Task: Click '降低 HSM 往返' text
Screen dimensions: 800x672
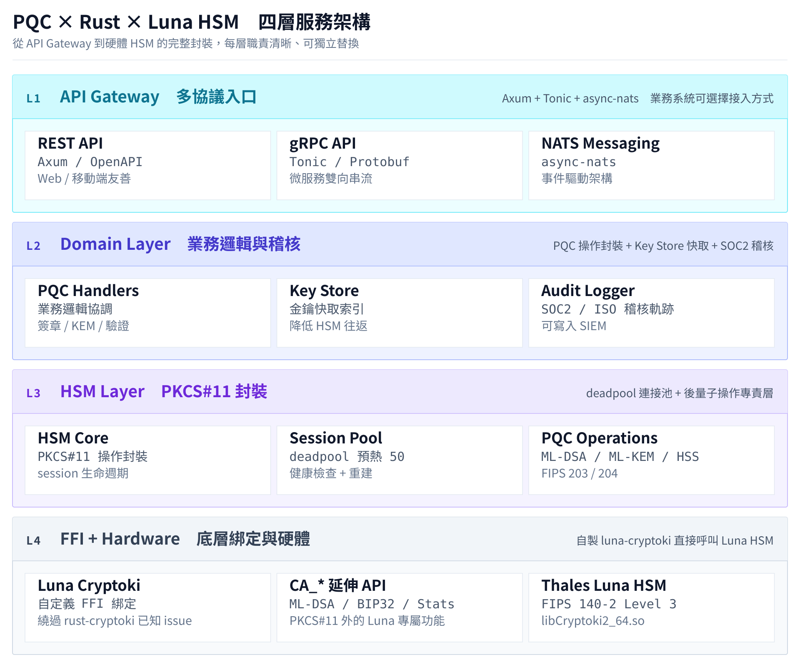Action: [x=328, y=326]
